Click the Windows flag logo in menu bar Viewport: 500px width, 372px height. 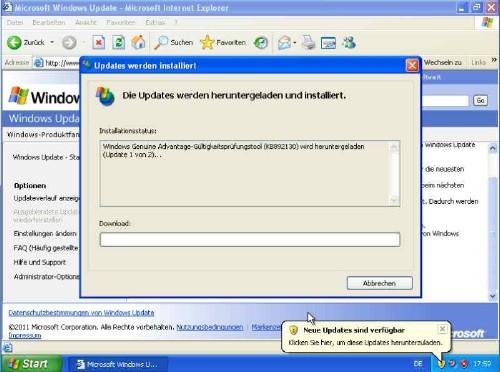[x=487, y=23]
